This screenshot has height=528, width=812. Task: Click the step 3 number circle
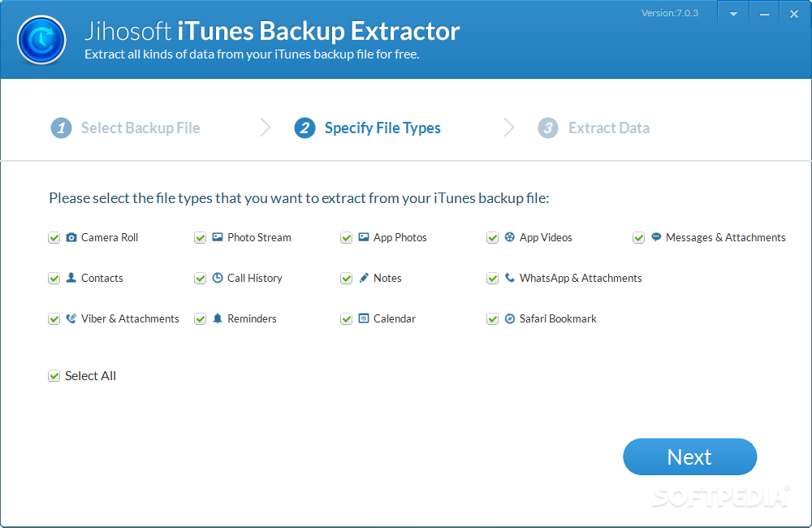548,128
